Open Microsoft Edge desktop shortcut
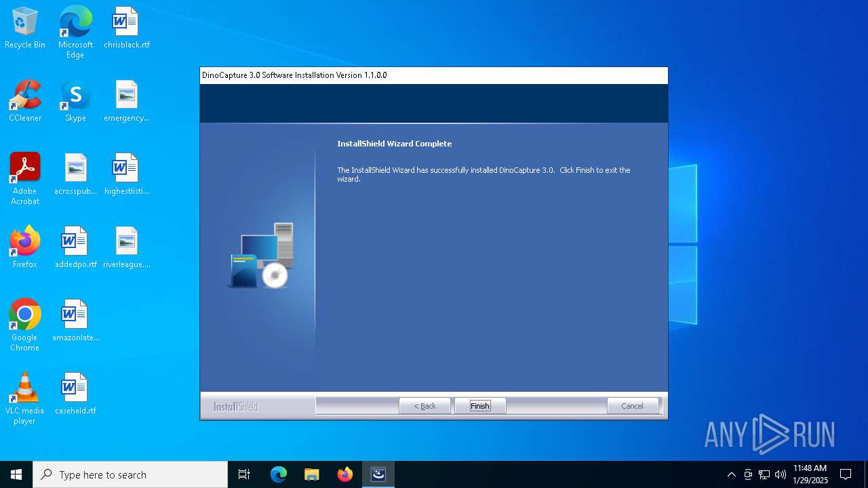868x488 pixels. (75, 33)
